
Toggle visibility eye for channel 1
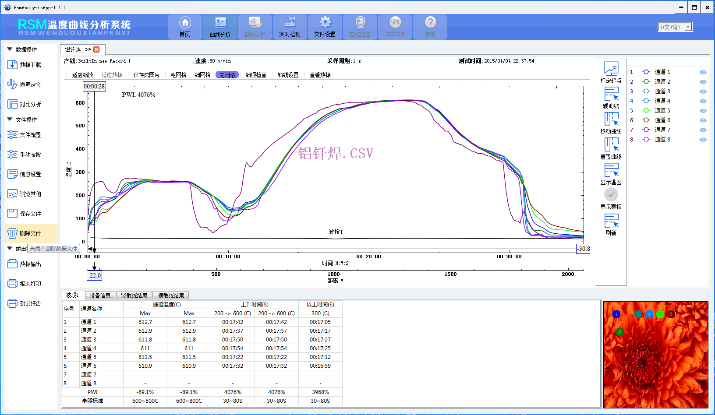[703, 72]
